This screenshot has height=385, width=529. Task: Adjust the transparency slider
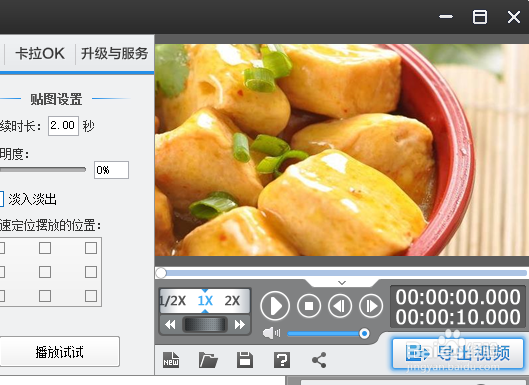pos(43,169)
